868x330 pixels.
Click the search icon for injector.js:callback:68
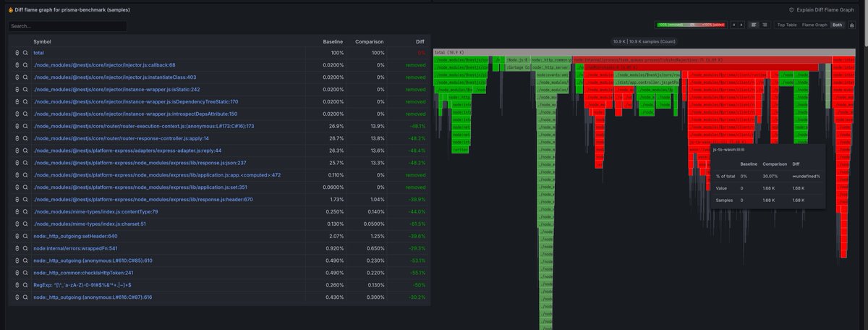click(25, 65)
